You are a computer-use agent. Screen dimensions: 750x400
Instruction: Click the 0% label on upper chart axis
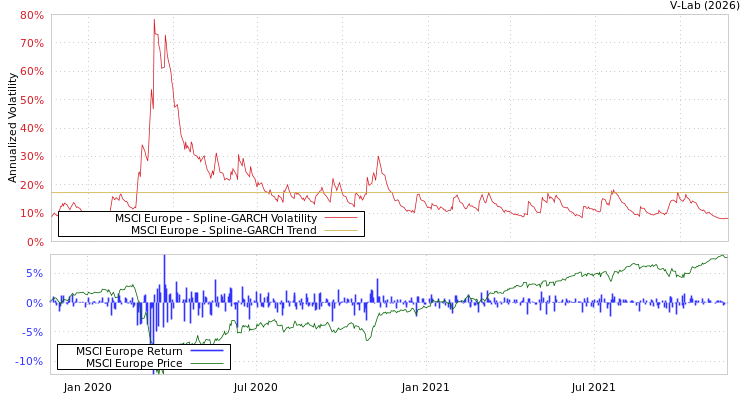coord(34,242)
